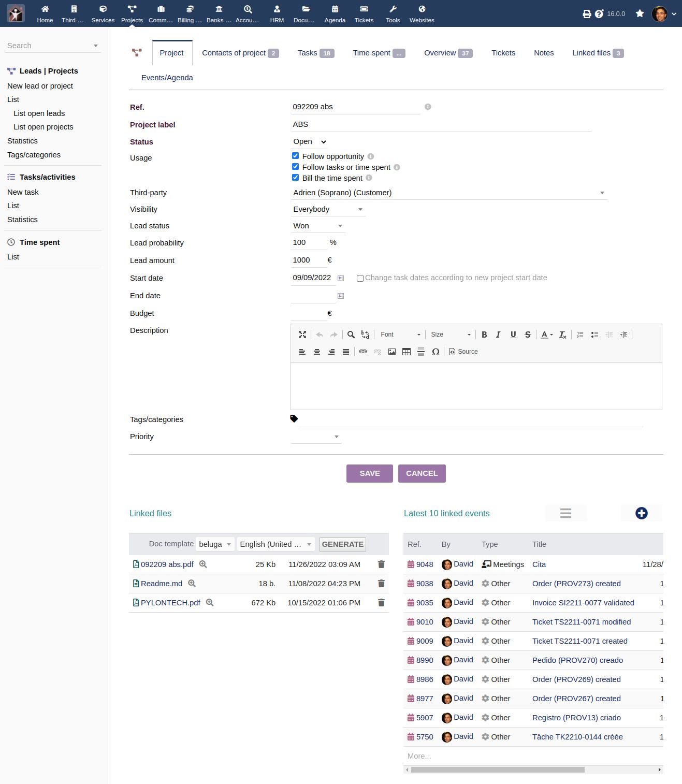Click the GENERATE document button

coord(342,544)
